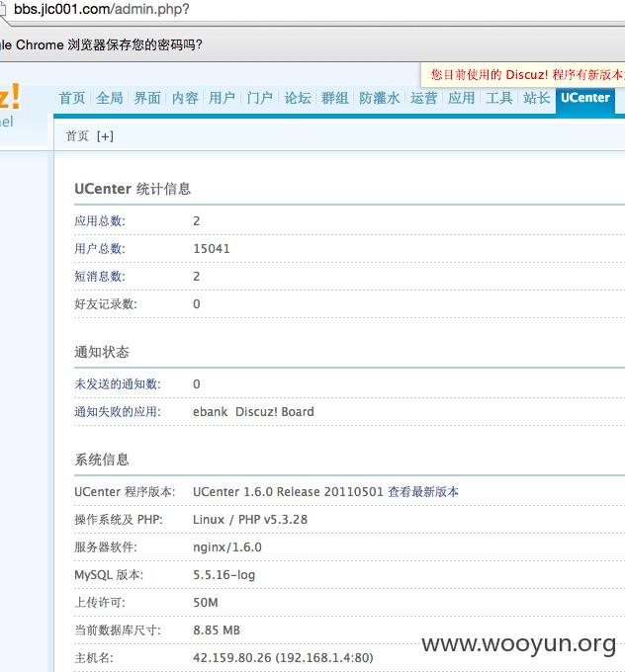Open the 运营 tab

point(423,98)
